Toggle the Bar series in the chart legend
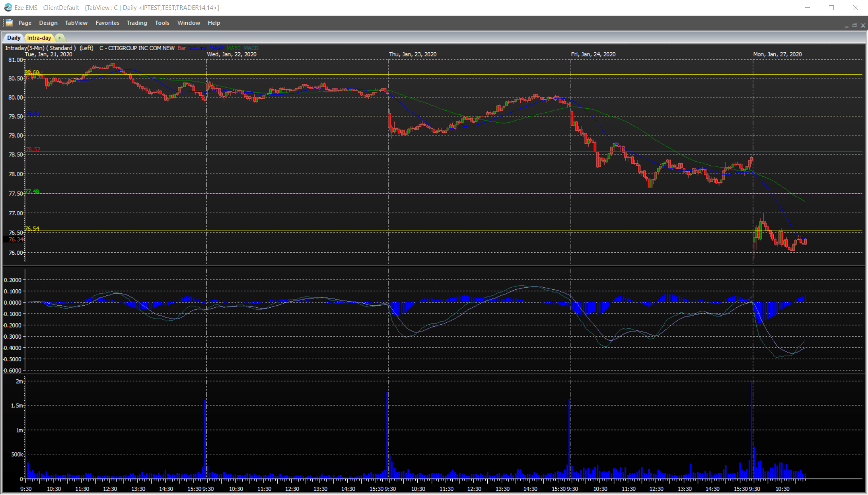The image size is (868, 495). click(181, 48)
